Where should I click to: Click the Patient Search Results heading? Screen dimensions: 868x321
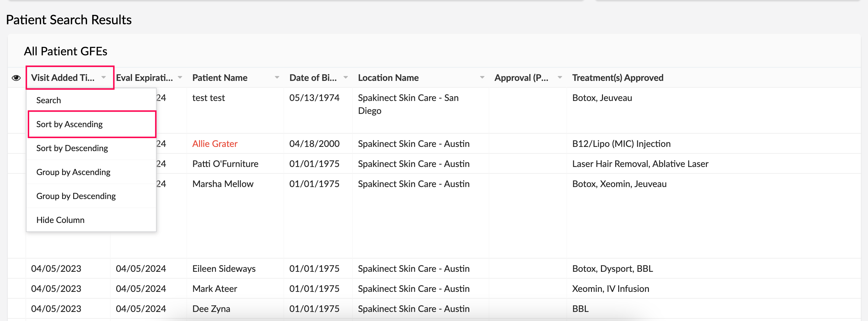[x=69, y=20]
